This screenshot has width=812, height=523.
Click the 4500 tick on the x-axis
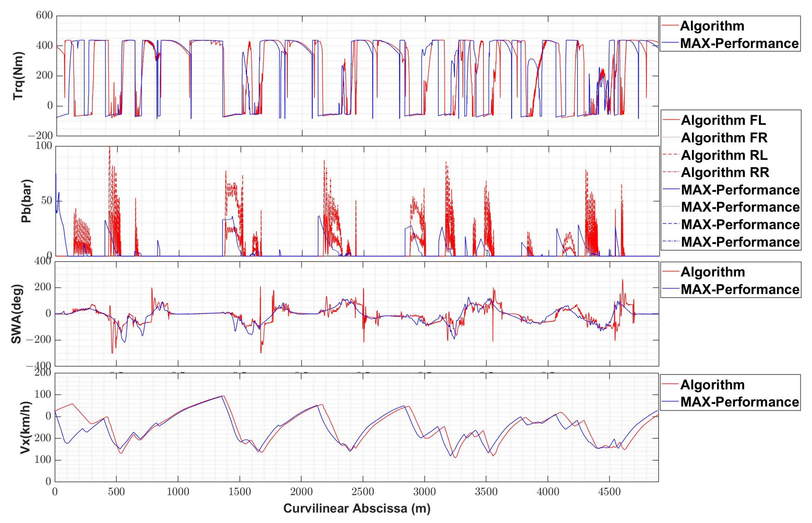pyautogui.click(x=609, y=492)
